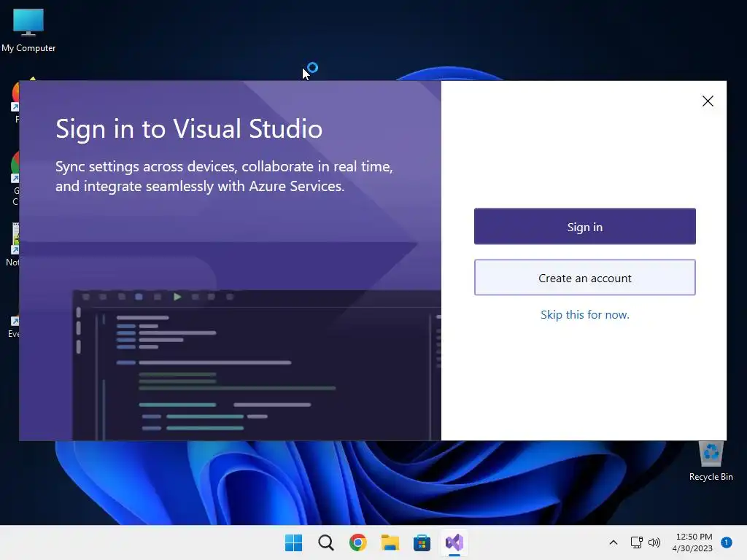Viewport: 747px width, 560px height.
Task: Open taskbar Search
Action: (x=326, y=542)
